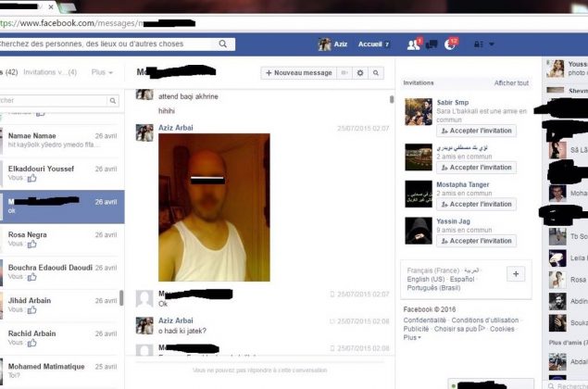Open the messages icon in top bar
Screen dimensions: 588x389
click(x=432, y=44)
